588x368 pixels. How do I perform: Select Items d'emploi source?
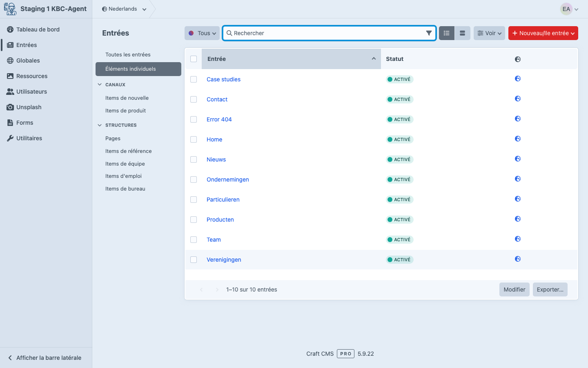click(138, 176)
